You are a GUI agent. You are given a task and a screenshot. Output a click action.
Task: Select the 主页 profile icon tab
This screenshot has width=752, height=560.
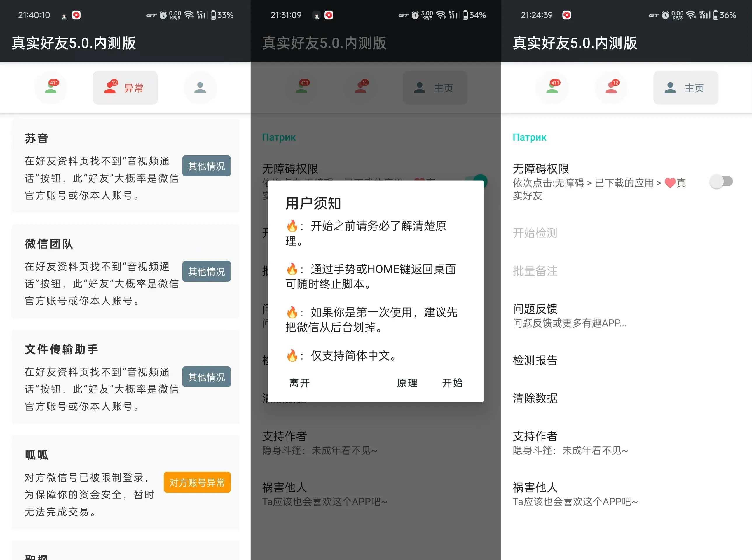pyautogui.click(x=685, y=88)
